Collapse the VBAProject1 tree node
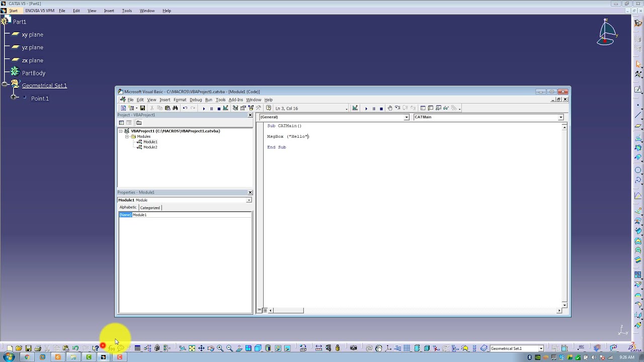The width and height of the screenshot is (644, 362). (121, 131)
